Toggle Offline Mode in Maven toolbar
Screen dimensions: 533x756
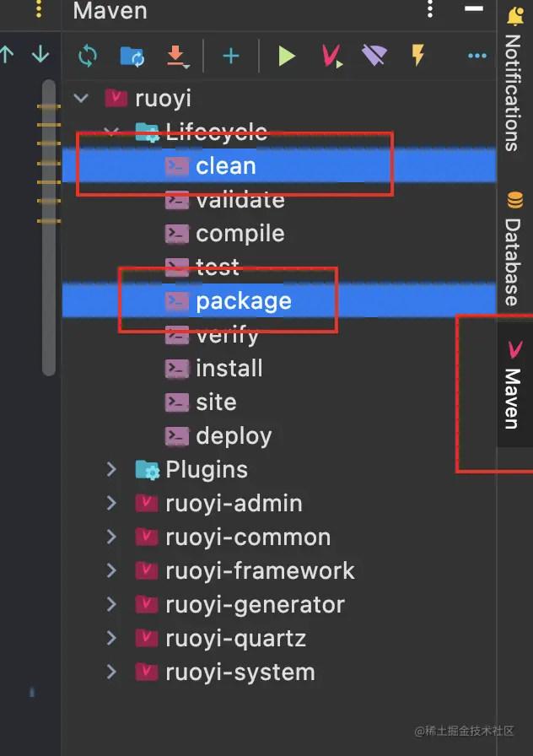[374, 57]
